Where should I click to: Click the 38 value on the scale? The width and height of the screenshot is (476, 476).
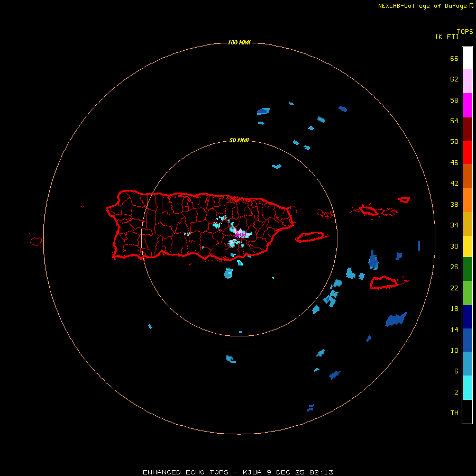coord(454,205)
